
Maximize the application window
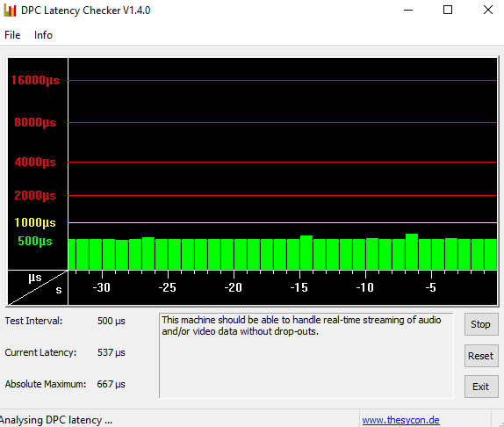coord(448,10)
